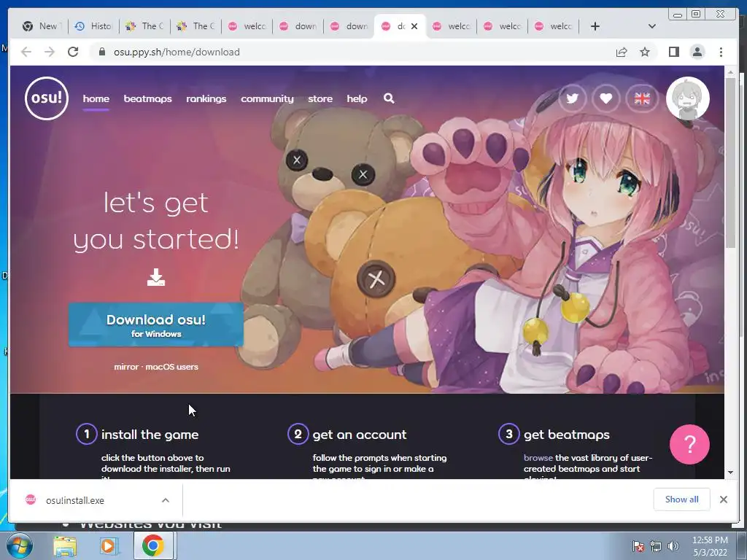Share this page icon in address bar
Image resolution: width=747 pixels, height=560 pixels.
(622, 52)
